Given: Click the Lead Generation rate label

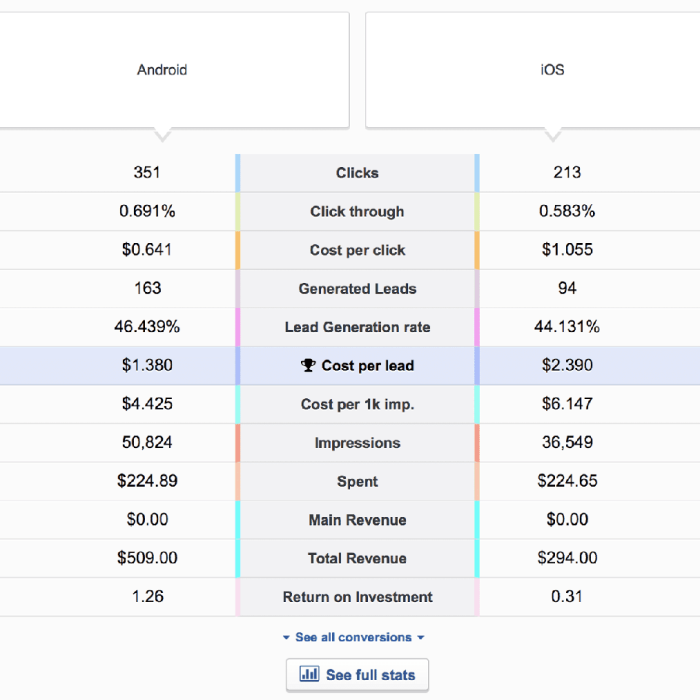Looking at the screenshot, I should click(357, 327).
